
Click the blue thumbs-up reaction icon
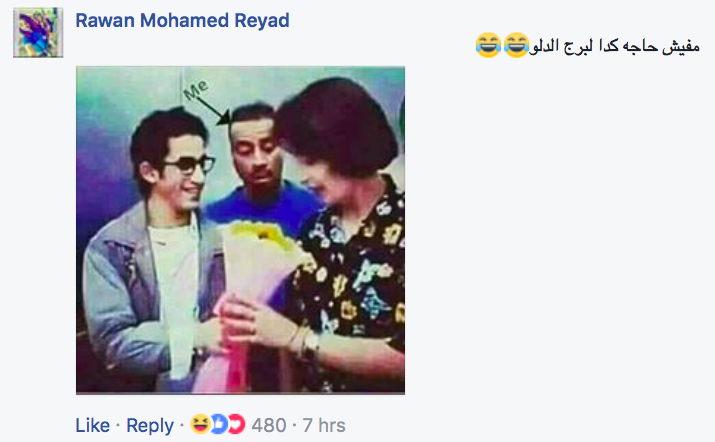click(218, 424)
